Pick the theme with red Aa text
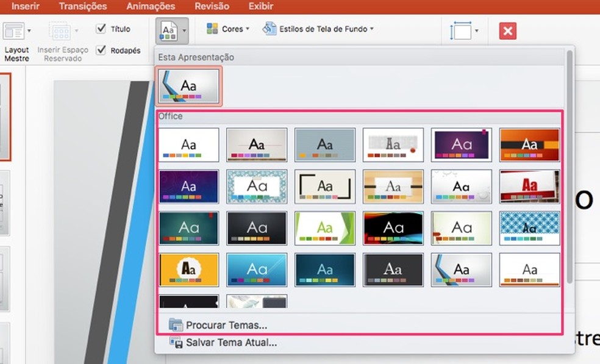The image size is (600, 364). tap(530, 187)
